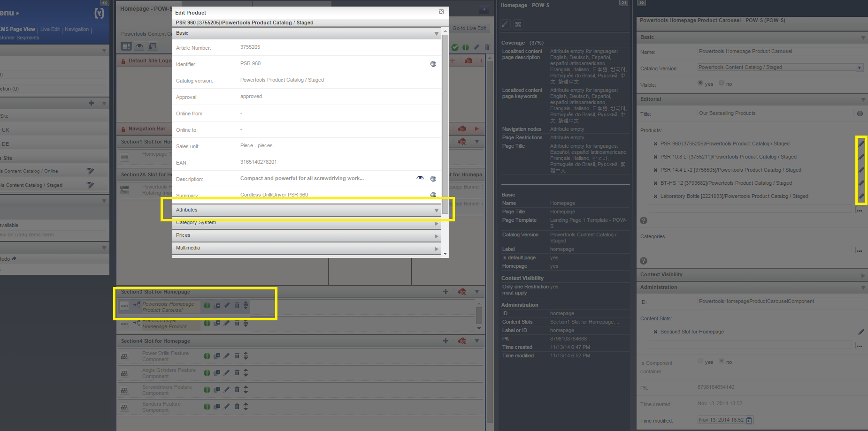This screenshot has height=431, width=868.
Task: Collapse the Administration section in component editor
Action: point(863,288)
